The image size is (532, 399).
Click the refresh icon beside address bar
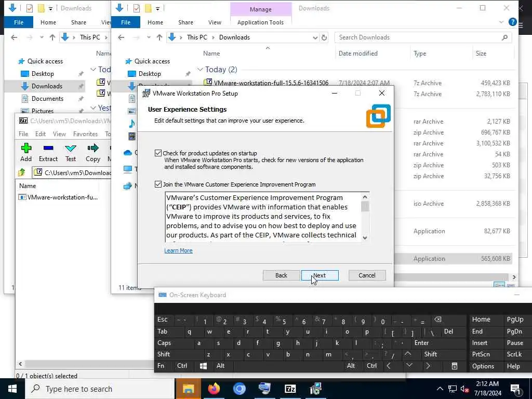point(324,37)
